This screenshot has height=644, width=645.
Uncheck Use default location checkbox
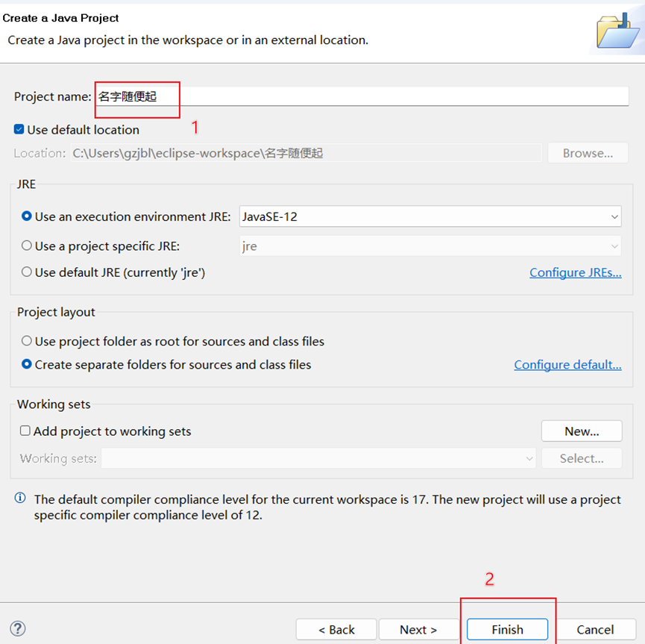[x=19, y=129]
